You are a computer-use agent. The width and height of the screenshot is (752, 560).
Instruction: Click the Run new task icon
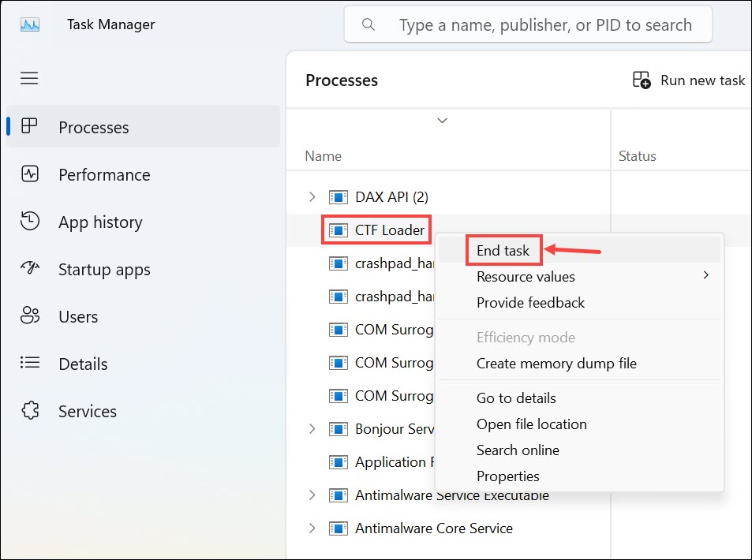click(x=642, y=80)
